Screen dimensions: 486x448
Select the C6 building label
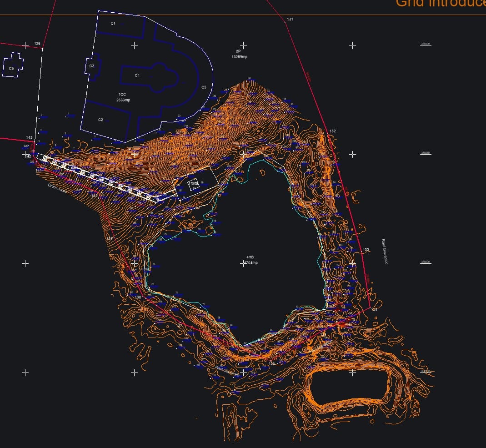pyautogui.click(x=11, y=69)
